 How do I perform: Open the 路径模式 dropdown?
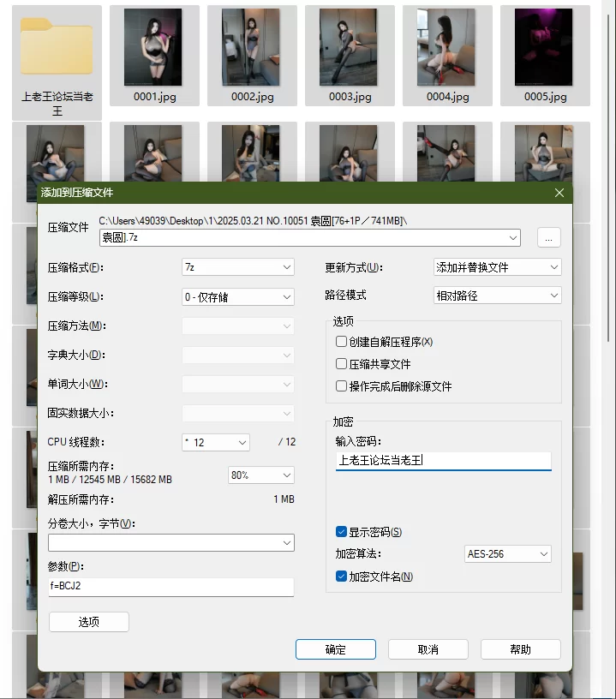(x=498, y=296)
